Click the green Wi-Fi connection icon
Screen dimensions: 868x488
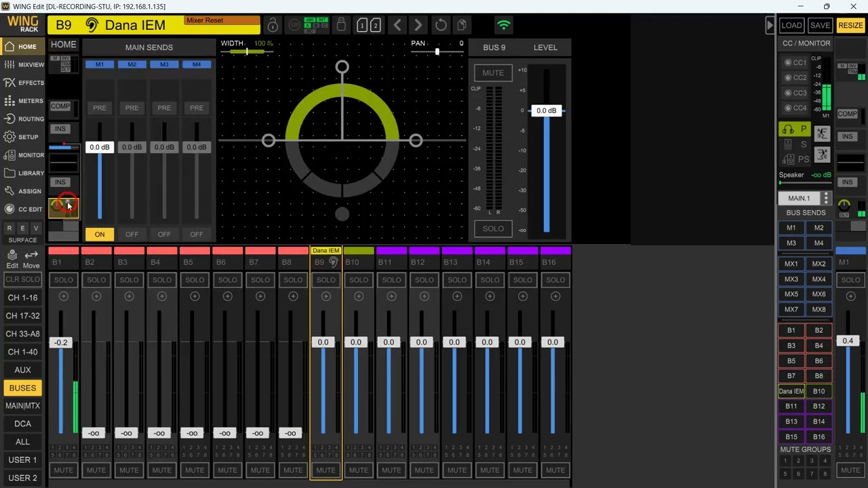point(503,26)
